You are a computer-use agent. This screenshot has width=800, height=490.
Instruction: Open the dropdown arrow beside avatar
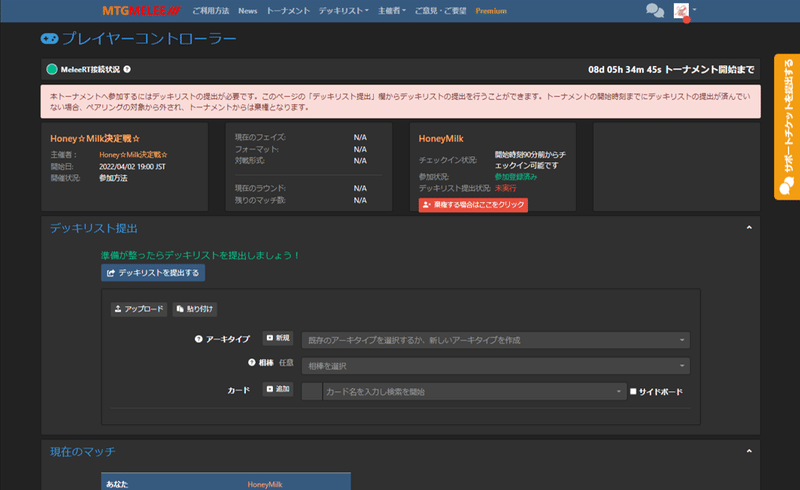[694, 10]
